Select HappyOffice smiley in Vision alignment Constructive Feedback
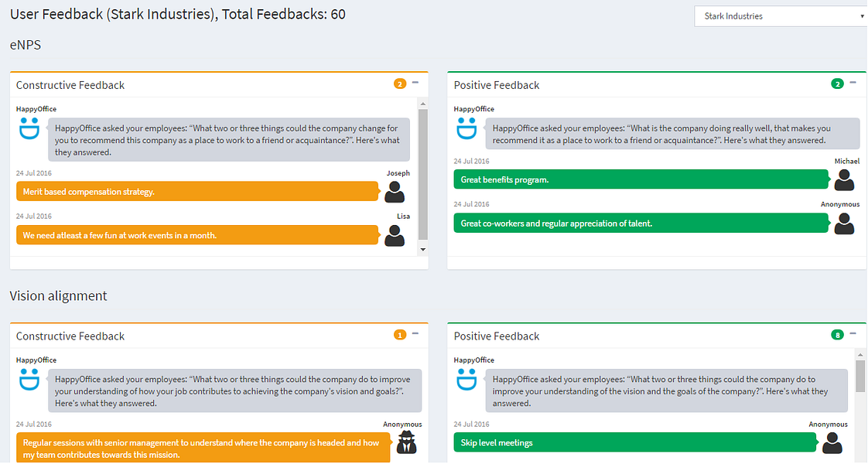This screenshot has width=868, height=464. [29, 379]
